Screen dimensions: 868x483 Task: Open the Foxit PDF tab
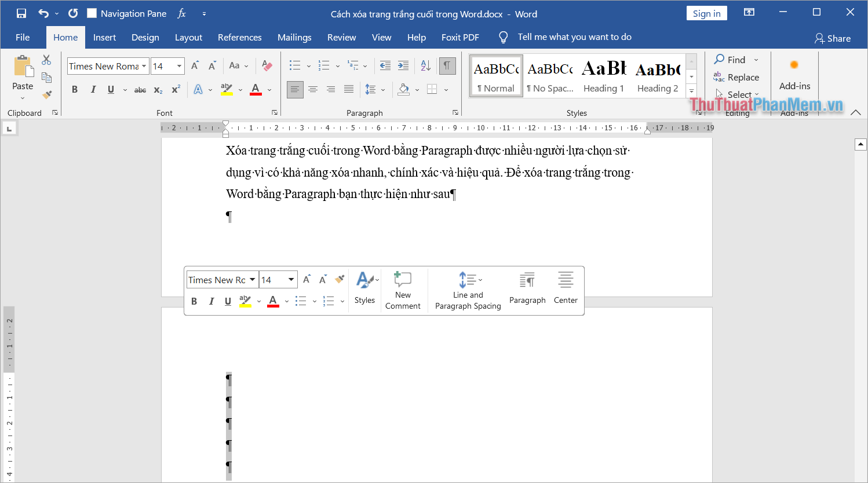(460, 37)
